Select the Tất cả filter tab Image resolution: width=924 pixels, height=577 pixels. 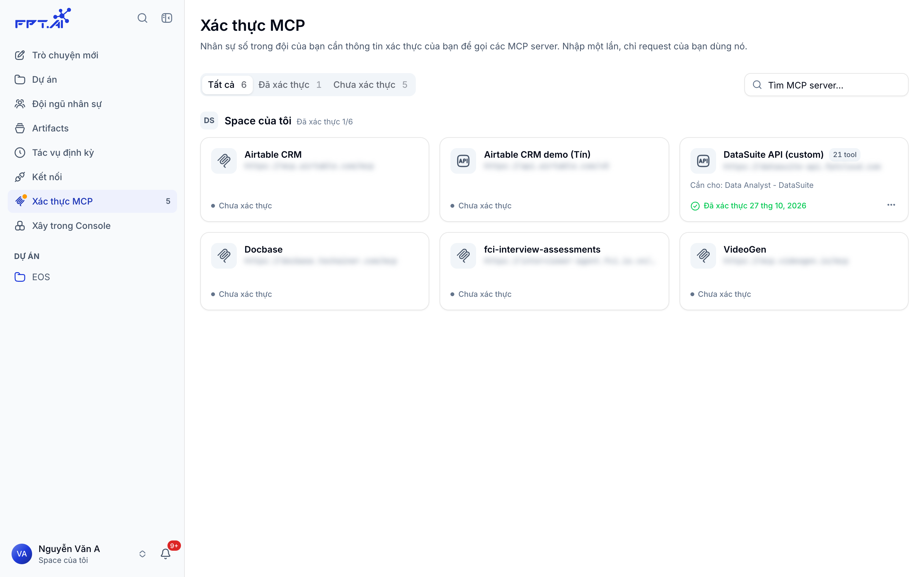click(x=227, y=85)
